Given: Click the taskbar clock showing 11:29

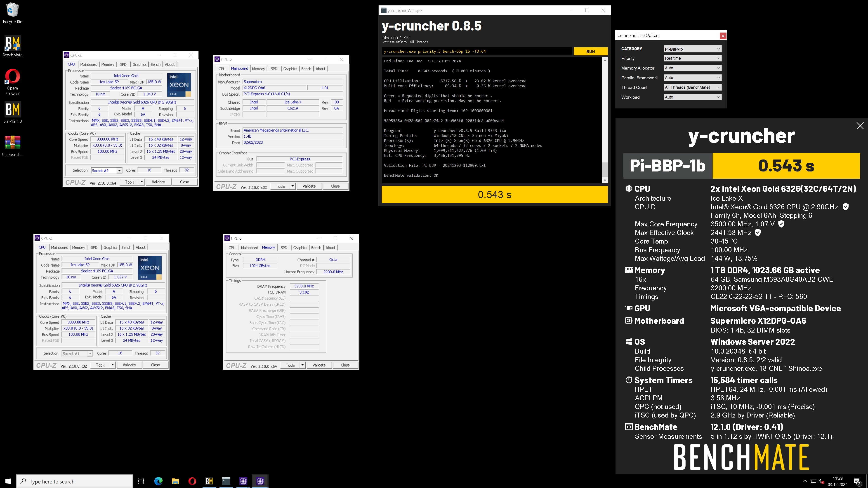Looking at the screenshot, I should click(837, 481).
